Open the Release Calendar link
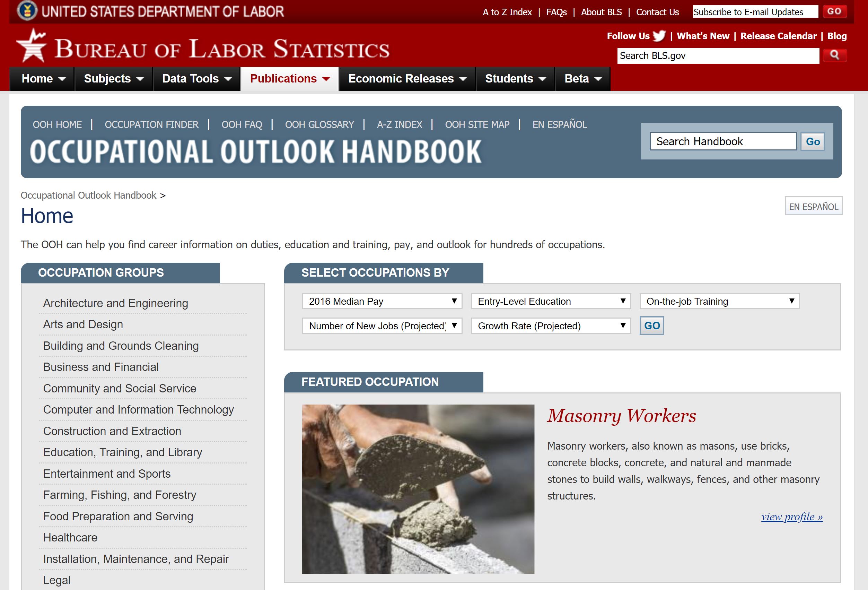 tap(779, 36)
